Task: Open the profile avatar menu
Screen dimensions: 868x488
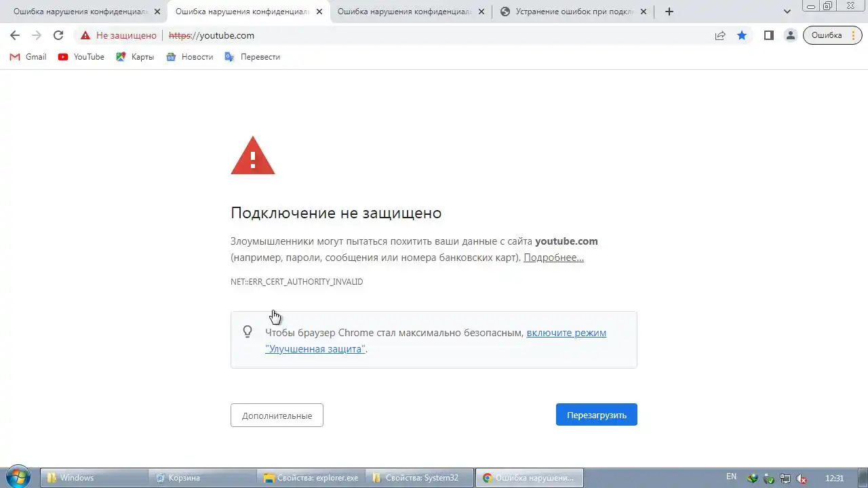Action: (790, 35)
